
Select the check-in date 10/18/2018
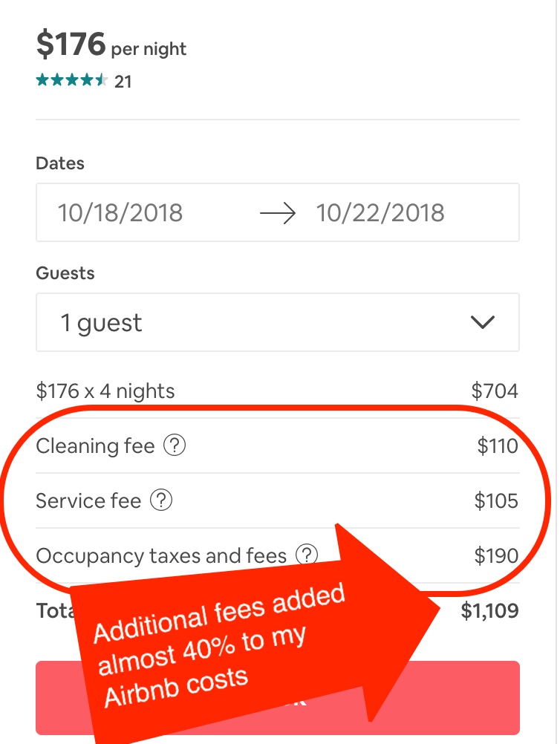120,212
